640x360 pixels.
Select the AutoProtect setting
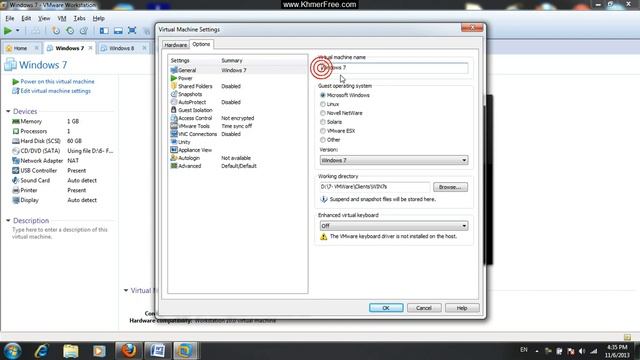(x=238, y=102)
